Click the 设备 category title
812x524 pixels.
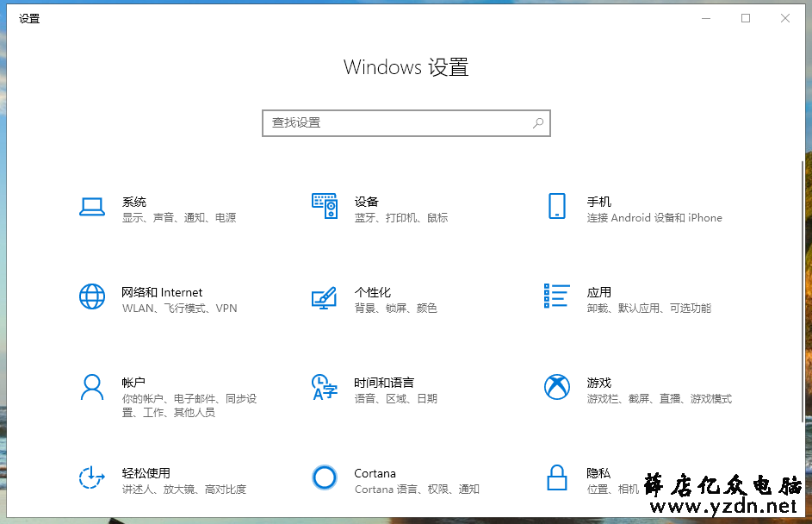[366, 202]
